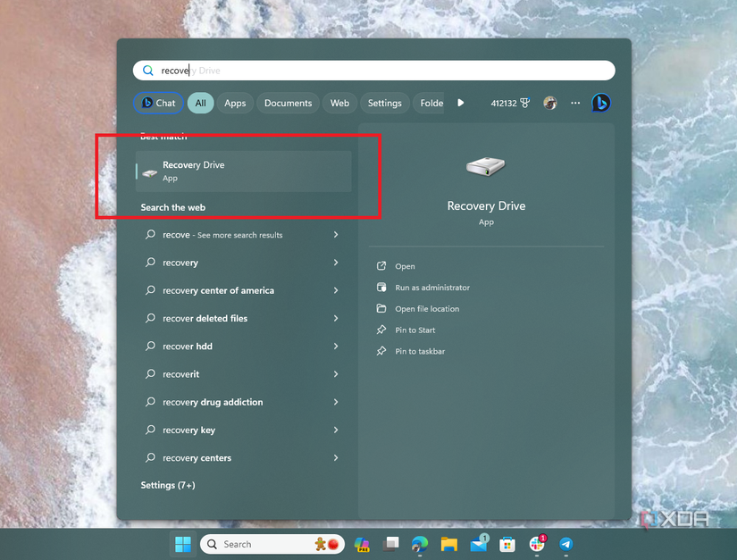Screen dimensions: 737x560
Task: Show more search filter categories
Action: (x=460, y=103)
